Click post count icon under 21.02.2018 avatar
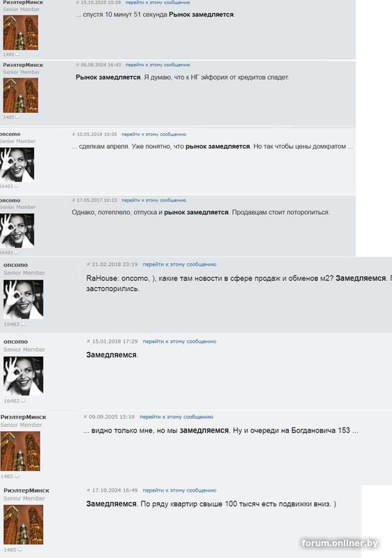Image resolution: width=392 pixels, height=558 pixels. [x=23, y=324]
